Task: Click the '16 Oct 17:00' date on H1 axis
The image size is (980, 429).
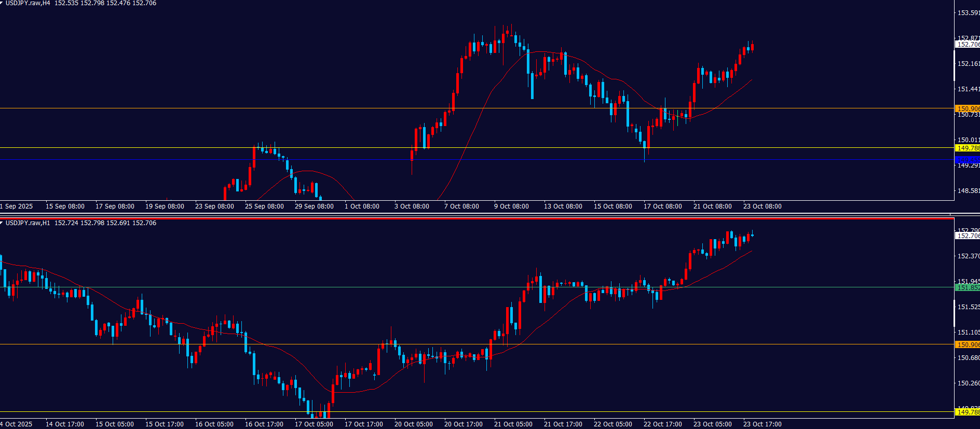Action: (x=264, y=424)
